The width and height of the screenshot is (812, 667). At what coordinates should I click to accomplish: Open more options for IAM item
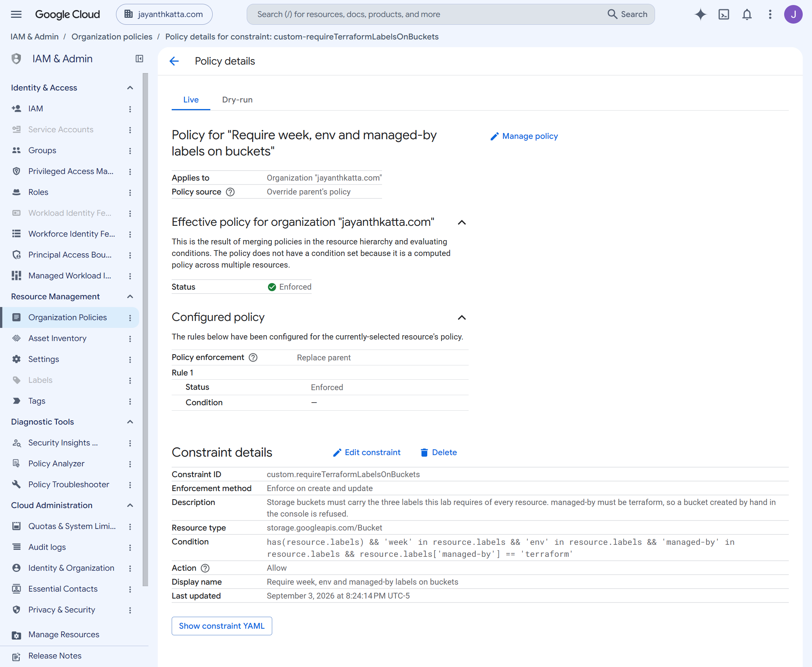[x=130, y=109]
